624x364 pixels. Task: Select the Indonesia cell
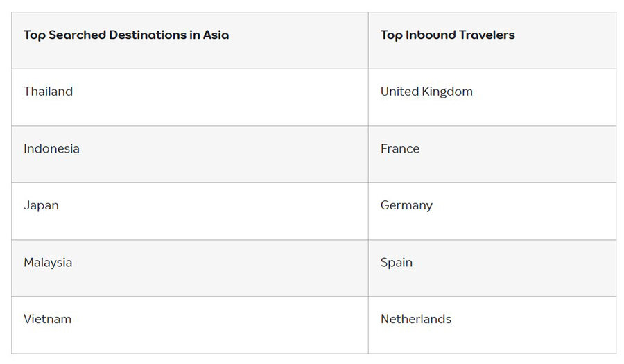[190, 155]
